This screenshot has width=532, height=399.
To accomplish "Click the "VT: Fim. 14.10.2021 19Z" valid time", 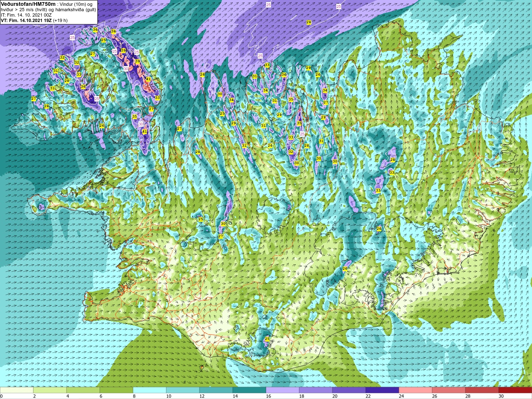I will point(26,20).
